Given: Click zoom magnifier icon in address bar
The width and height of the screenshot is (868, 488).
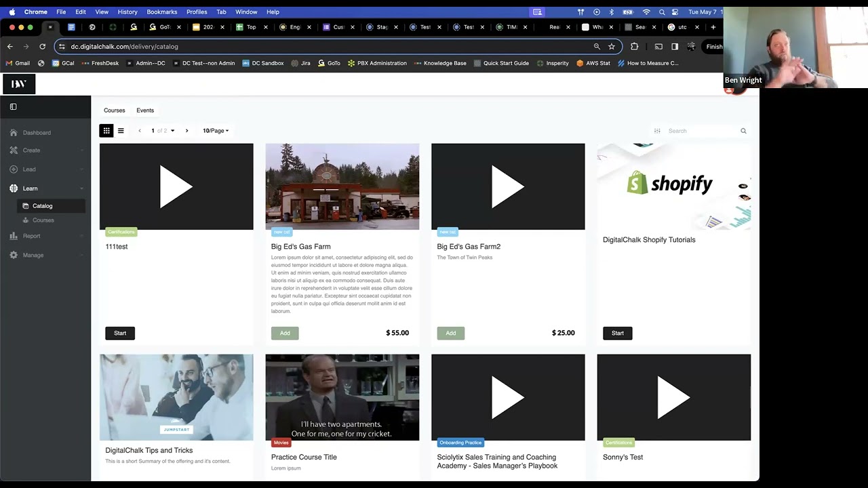Looking at the screenshot, I should pos(597,47).
